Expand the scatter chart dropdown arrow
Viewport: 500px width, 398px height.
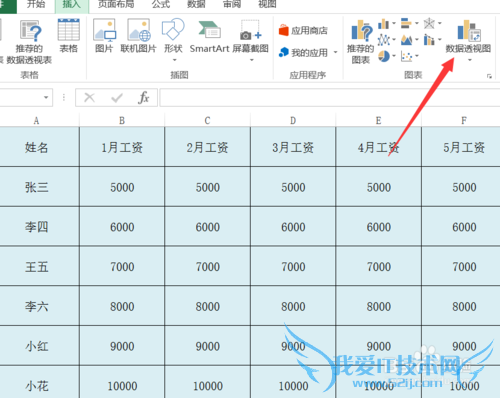coord(417,56)
